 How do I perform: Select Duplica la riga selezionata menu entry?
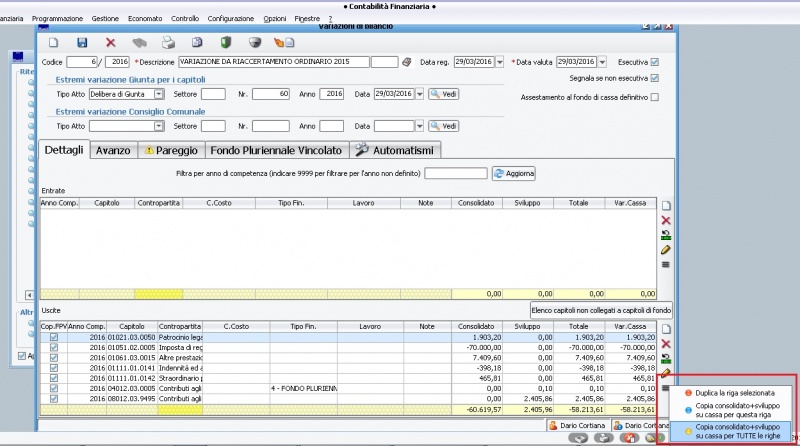(x=733, y=393)
